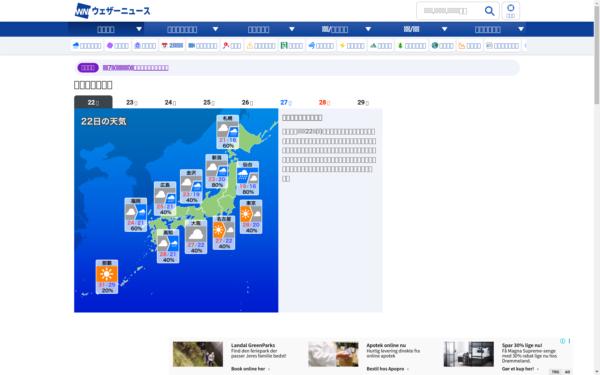Click the magnifier search icon
The height and width of the screenshot is (375, 600).
point(489,11)
